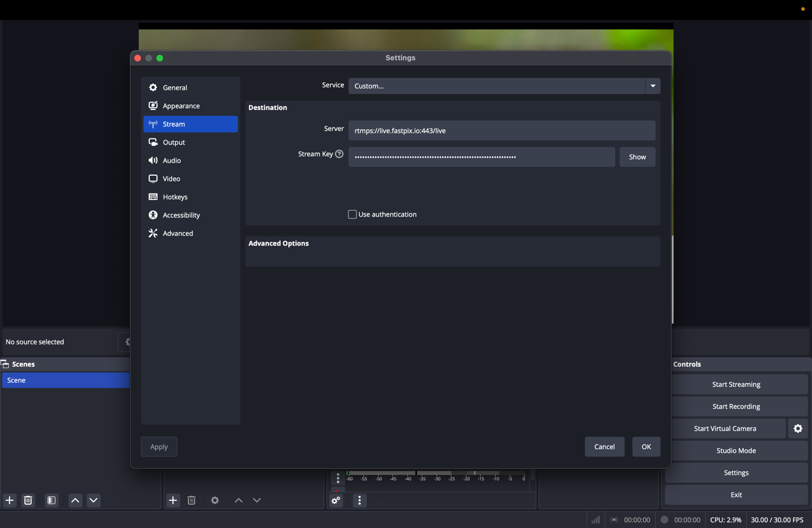Select the Scene item in Scenes list
The height and width of the screenshot is (528, 812).
tap(65, 380)
